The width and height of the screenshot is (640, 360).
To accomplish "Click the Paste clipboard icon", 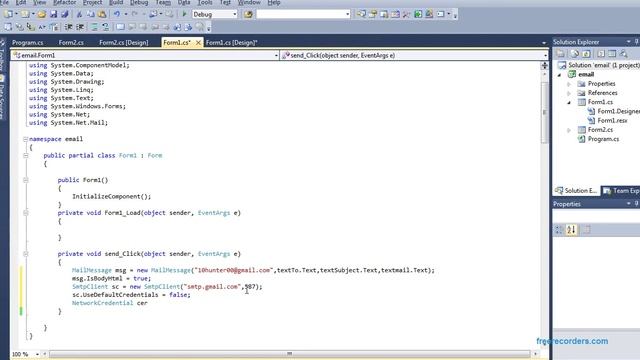I will [102, 14].
